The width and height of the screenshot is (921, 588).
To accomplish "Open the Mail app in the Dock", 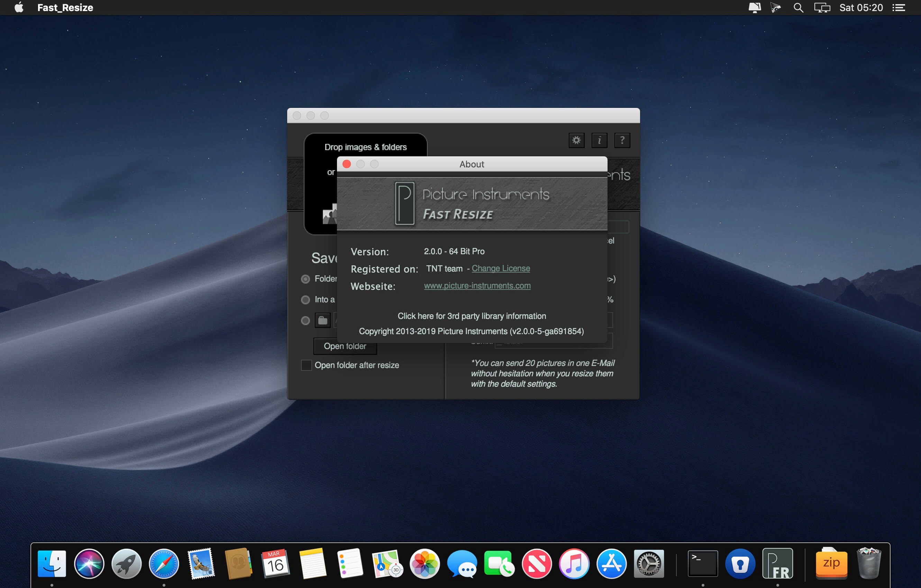I will click(x=201, y=563).
